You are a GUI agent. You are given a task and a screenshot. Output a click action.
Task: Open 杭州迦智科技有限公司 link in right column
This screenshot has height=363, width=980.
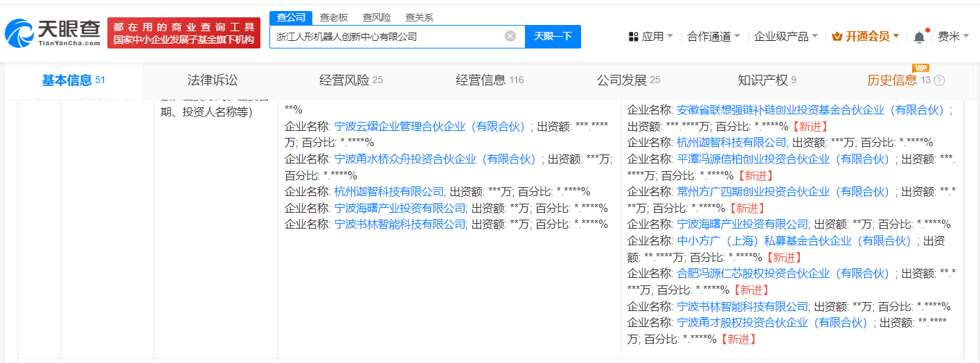pos(732,142)
